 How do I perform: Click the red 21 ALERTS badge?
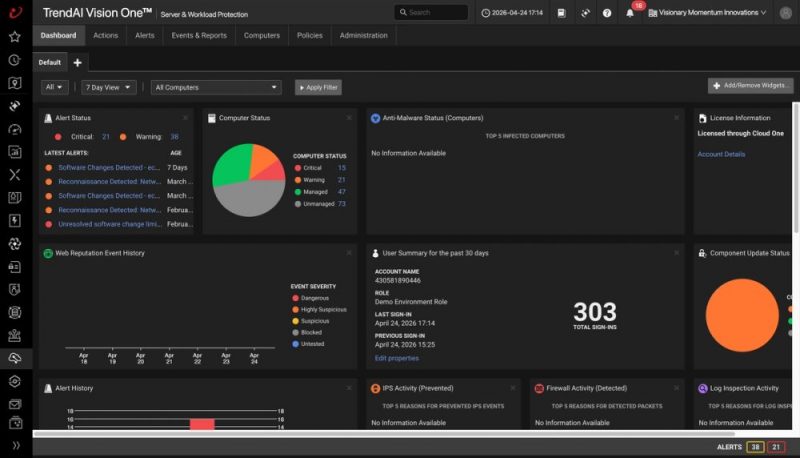coord(776,447)
